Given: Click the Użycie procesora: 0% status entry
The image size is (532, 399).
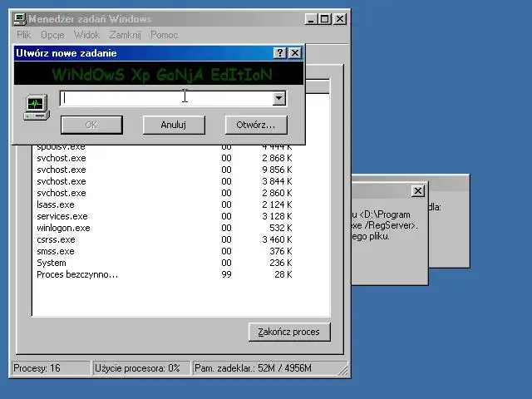Looking at the screenshot, I should tap(141, 368).
